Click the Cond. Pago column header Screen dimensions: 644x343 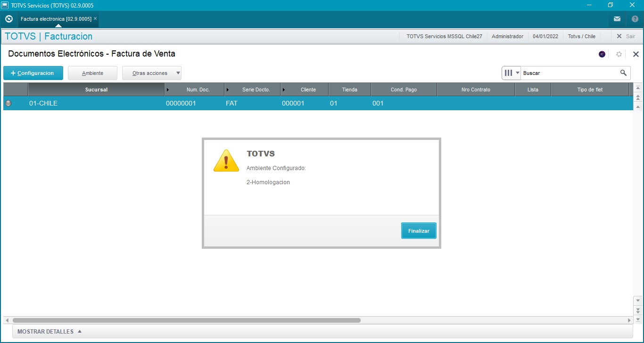(404, 90)
